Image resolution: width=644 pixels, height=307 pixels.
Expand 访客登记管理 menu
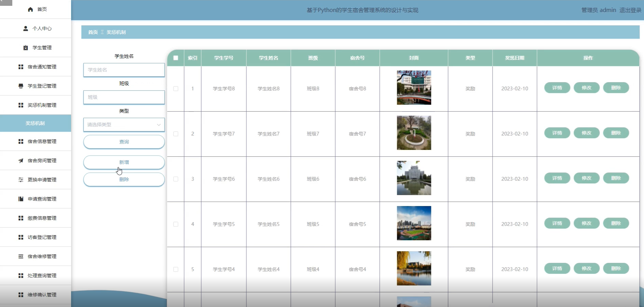pyautogui.click(x=36, y=237)
